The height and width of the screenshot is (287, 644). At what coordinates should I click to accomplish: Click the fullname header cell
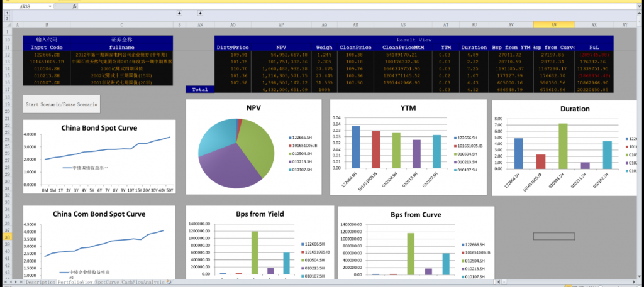tap(121, 47)
